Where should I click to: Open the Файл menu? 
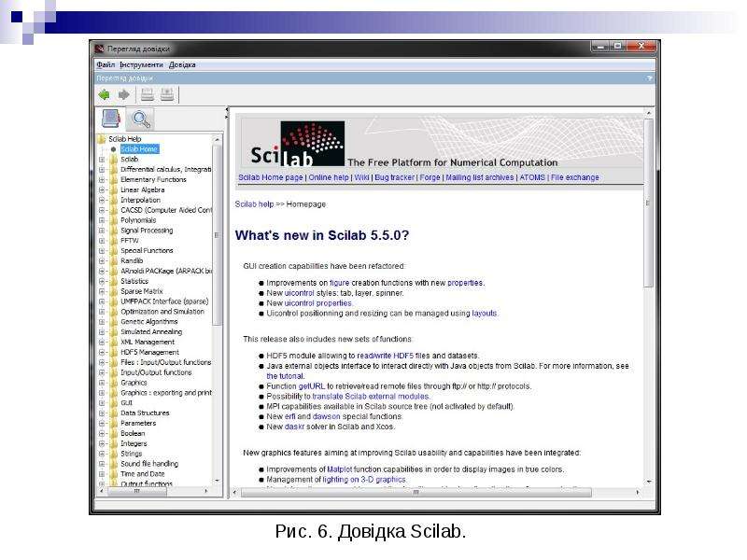tap(106, 64)
